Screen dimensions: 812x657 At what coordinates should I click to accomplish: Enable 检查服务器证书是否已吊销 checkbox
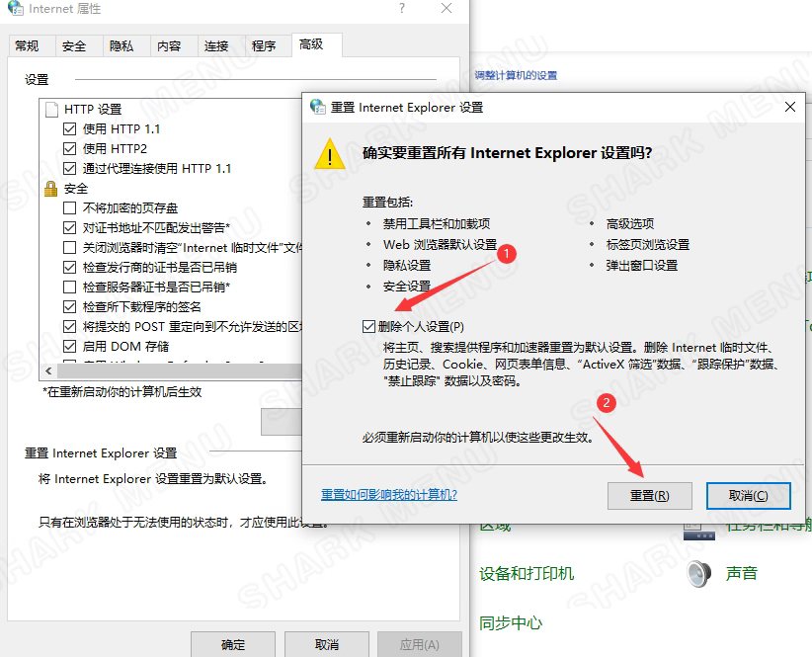[x=69, y=287]
